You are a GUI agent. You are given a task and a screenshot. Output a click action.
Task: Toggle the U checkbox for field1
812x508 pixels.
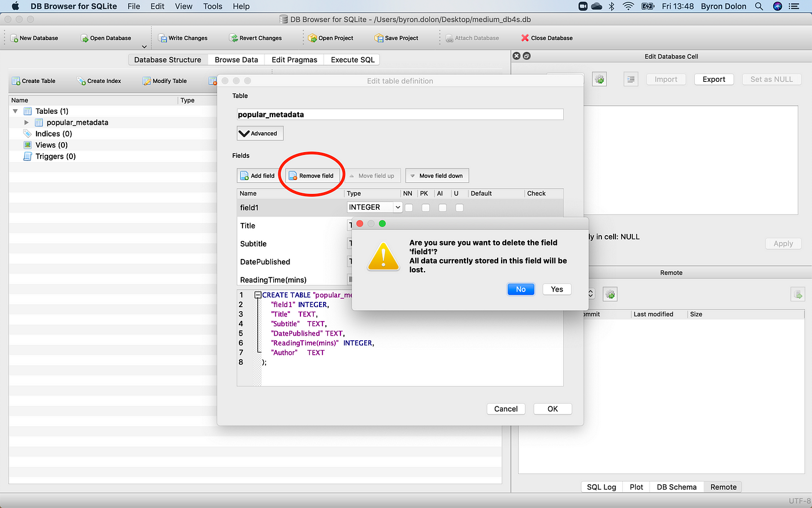(x=459, y=207)
